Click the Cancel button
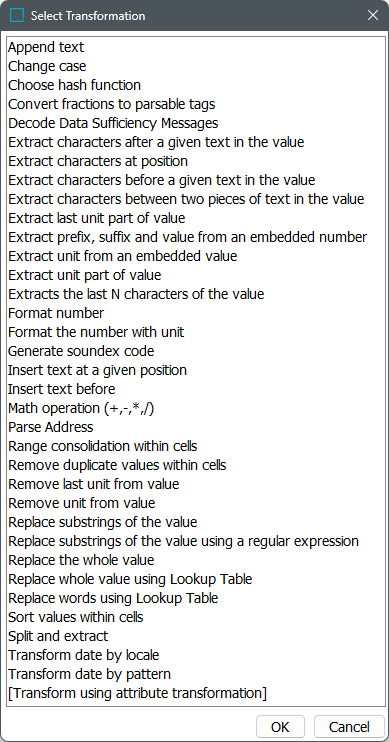This screenshot has height=742, width=389. tap(349, 727)
